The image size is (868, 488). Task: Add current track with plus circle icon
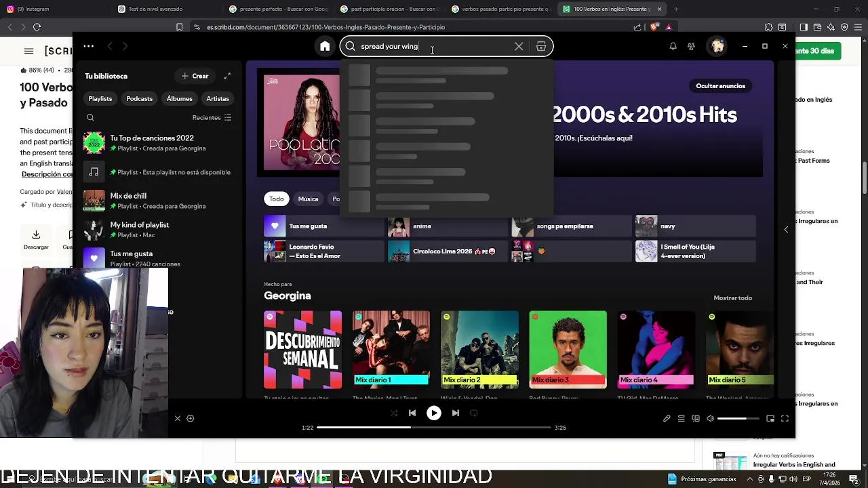[191, 419]
